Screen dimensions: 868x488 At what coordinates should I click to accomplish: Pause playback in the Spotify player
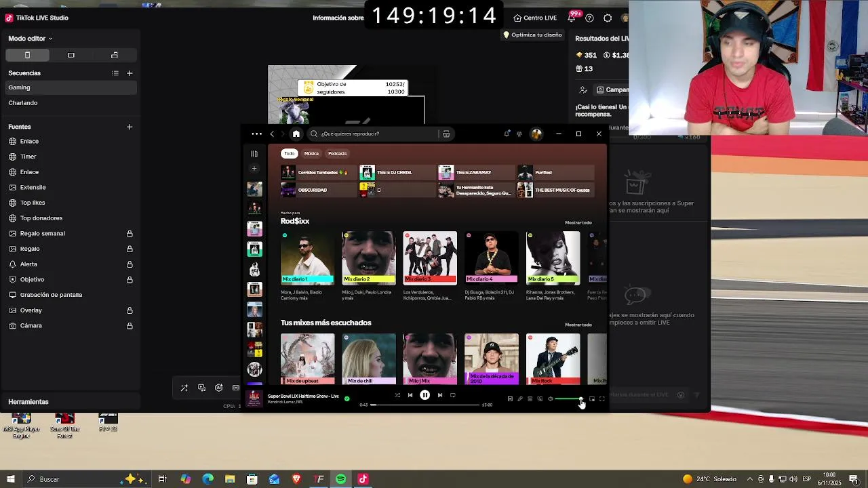click(x=425, y=395)
